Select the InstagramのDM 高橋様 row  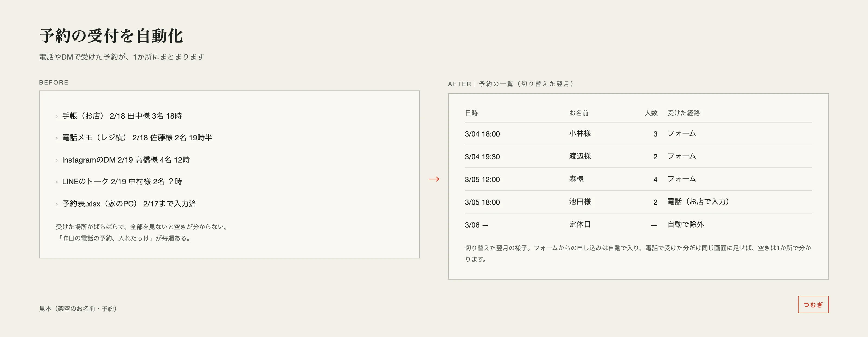[123, 160]
